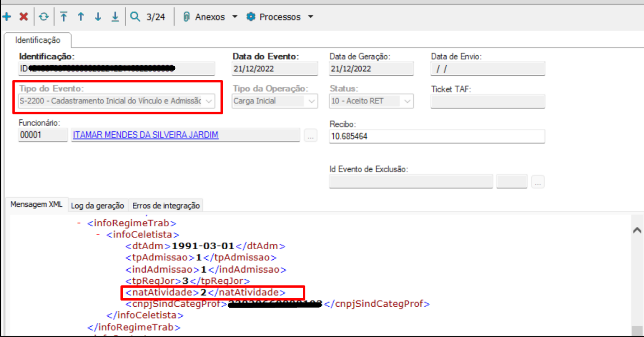Click the Ticket TAF field
This screenshot has width=644, height=337.
tap(488, 101)
